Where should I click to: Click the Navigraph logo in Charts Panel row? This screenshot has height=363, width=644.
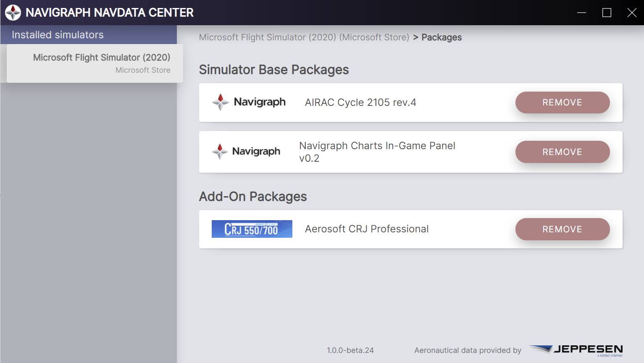(x=246, y=151)
